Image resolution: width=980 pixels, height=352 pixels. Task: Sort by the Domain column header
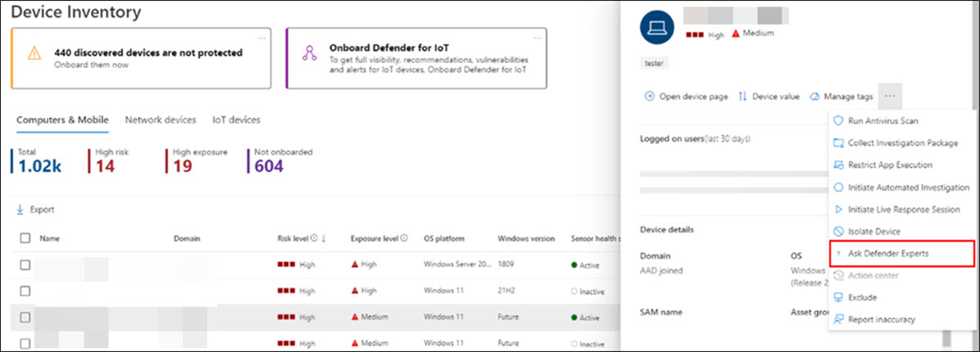coord(187,238)
